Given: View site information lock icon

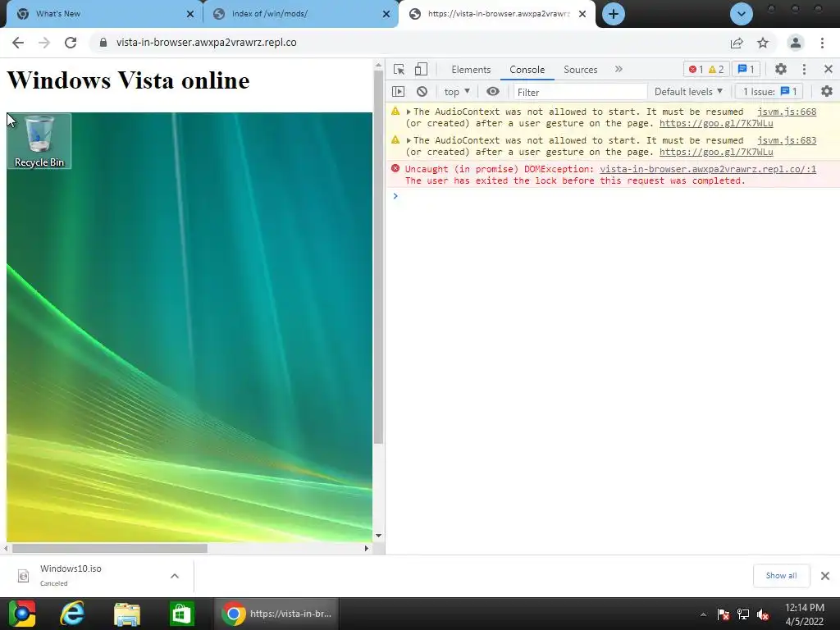Looking at the screenshot, I should pos(103,43).
